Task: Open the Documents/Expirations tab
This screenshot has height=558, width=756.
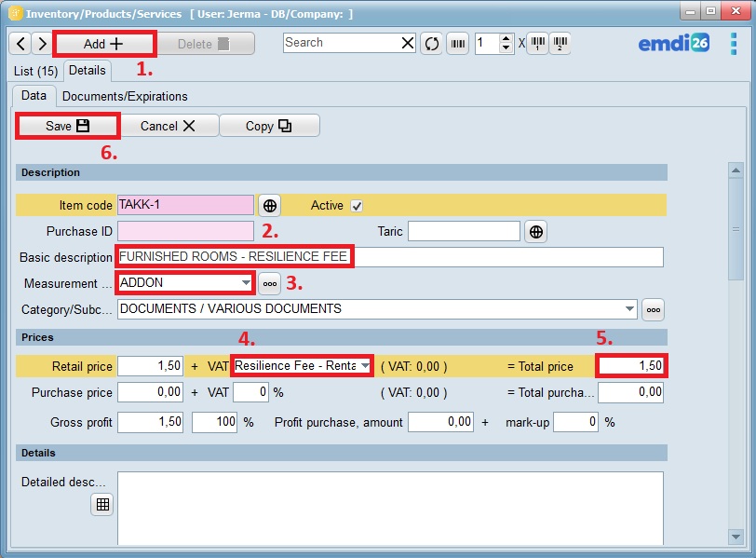Action: click(125, 96)
